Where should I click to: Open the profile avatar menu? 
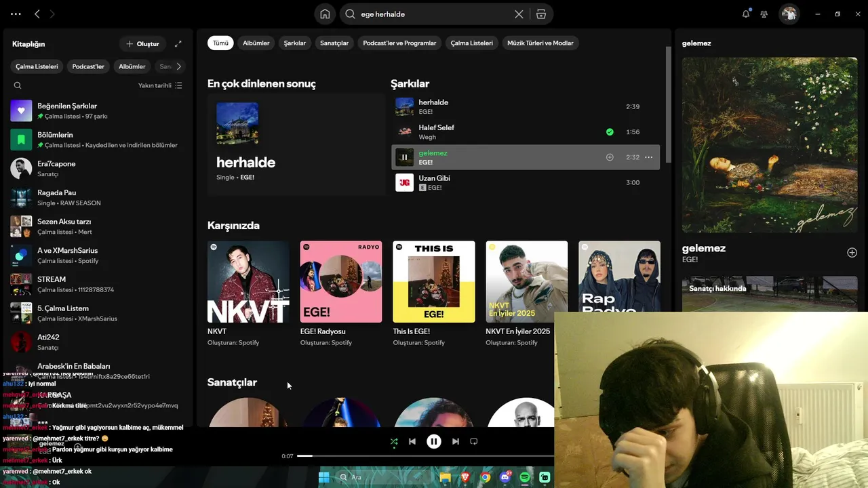point(789,14)
